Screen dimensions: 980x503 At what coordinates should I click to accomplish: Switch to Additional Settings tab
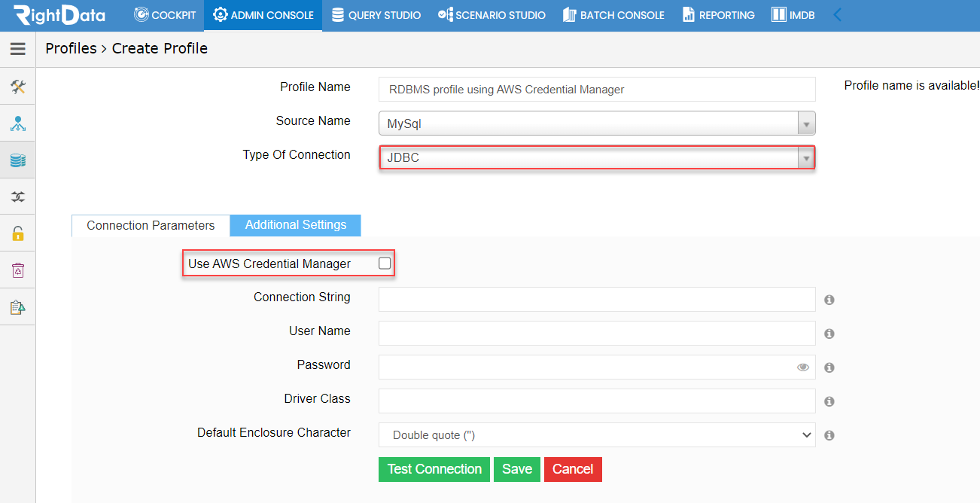pos(295,225)
